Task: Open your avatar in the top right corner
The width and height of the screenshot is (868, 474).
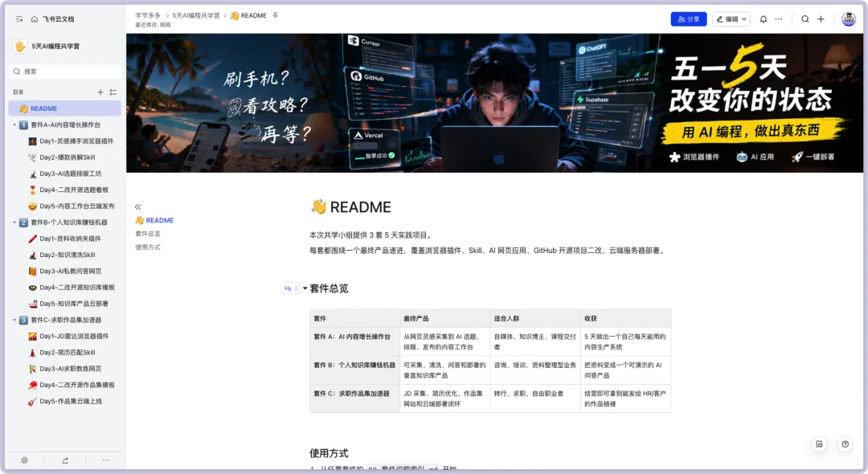Action: tap(849, 18)
